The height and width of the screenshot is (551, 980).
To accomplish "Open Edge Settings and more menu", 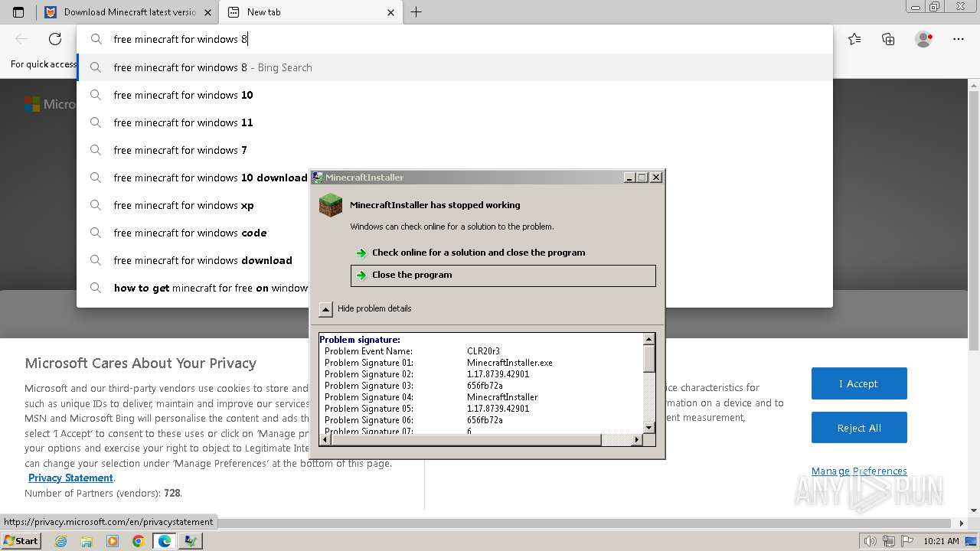I will 959,39.
